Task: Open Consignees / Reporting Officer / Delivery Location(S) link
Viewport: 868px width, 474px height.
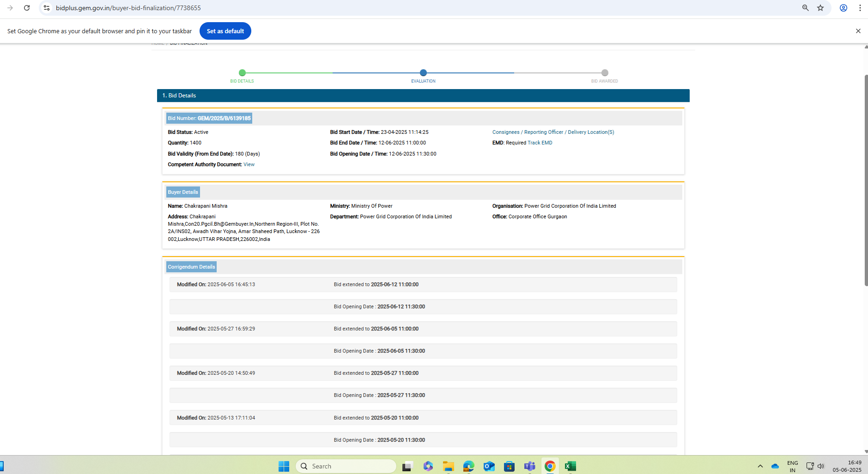Action: click(553, 132)
